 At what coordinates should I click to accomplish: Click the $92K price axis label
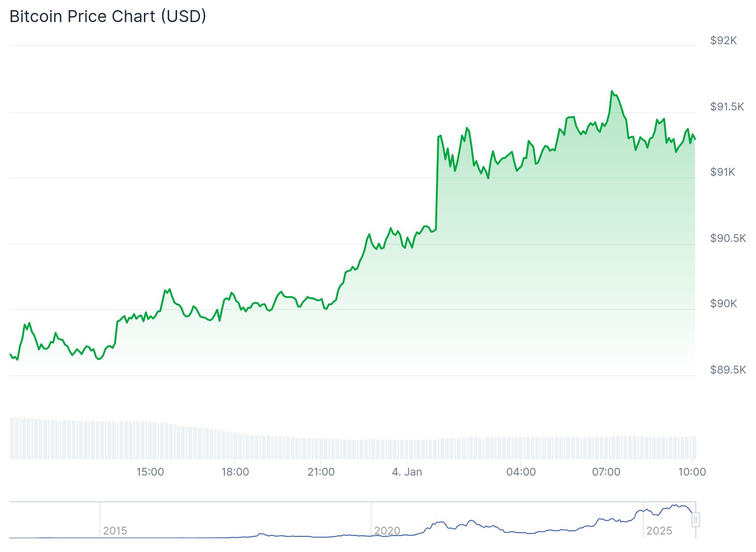pos(723,40)
